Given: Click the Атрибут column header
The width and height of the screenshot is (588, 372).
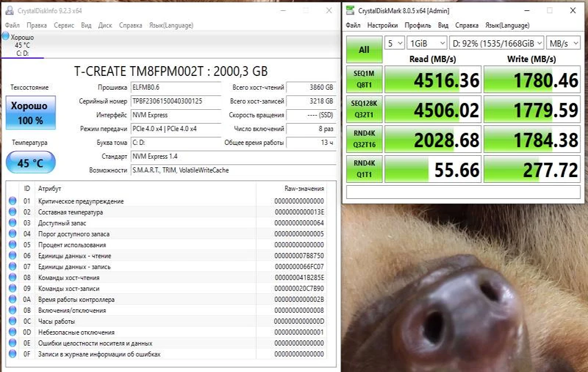Looking at the screenshot, I should point(49,189).
